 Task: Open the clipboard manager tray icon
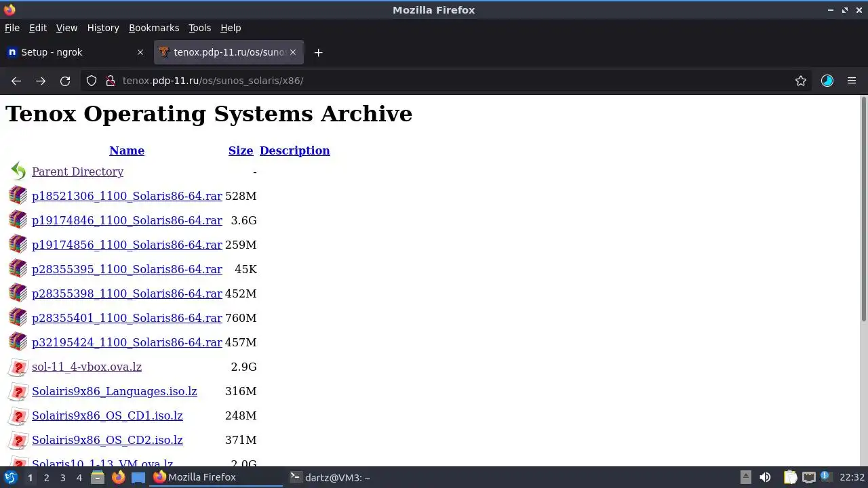pyautogui.click(x=790, y=477)
